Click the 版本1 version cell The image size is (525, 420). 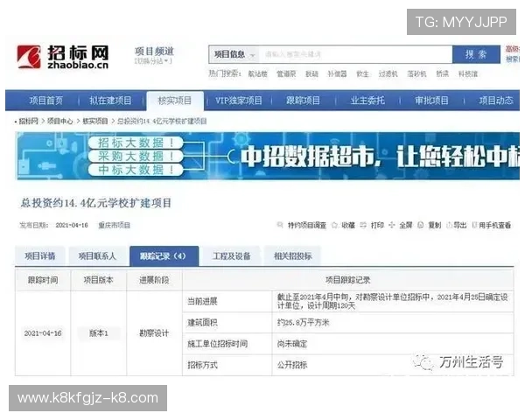(x=98, y=333)
